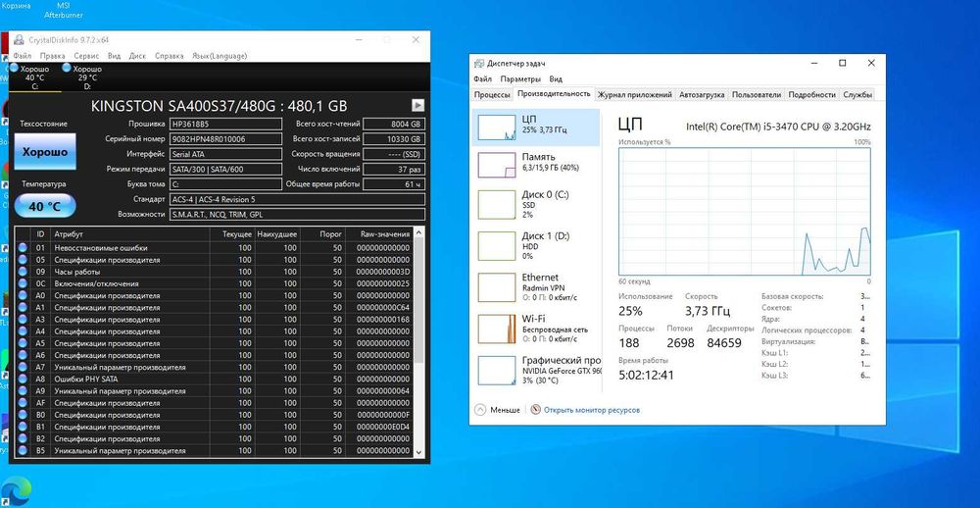Select the Диск 0 (C:) SSD item

click(x=536, y=204)
